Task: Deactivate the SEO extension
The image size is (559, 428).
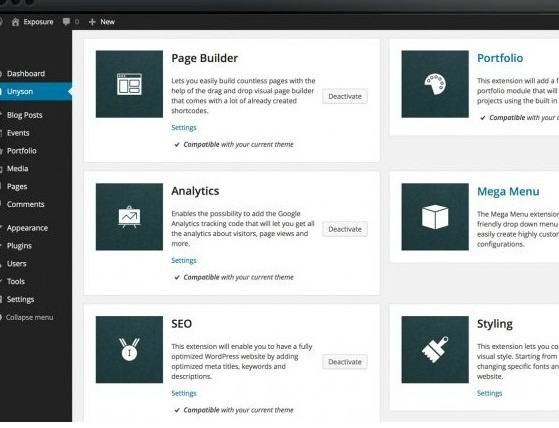Action: coord(345,362)
